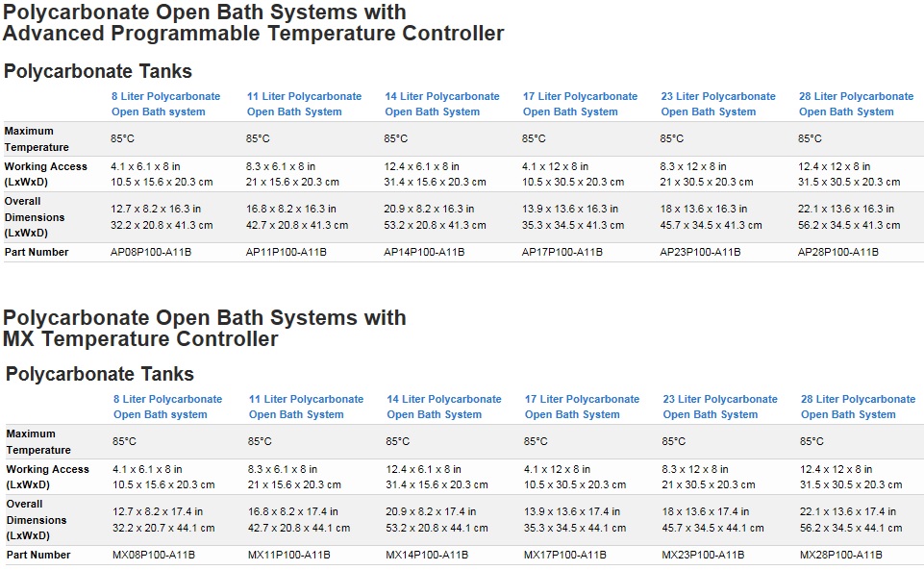Screen dimensions: 924x570
Task: Open the 28 Liter Polycarbonate link in MX Controller table
Action: point(858,407)
